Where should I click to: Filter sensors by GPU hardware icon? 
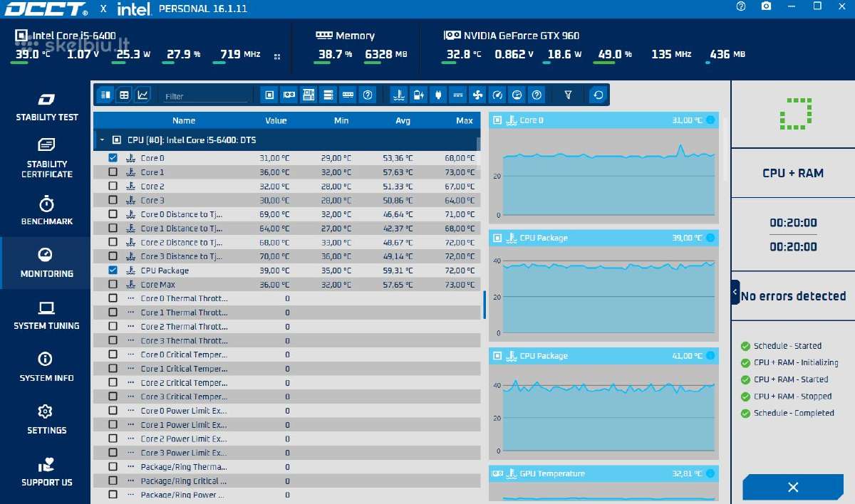(x=289, y=95)
